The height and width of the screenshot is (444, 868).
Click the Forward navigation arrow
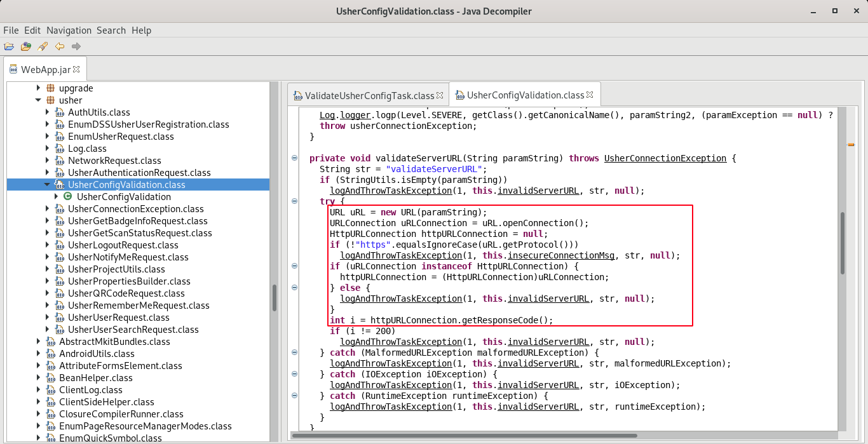pos(76,46)
